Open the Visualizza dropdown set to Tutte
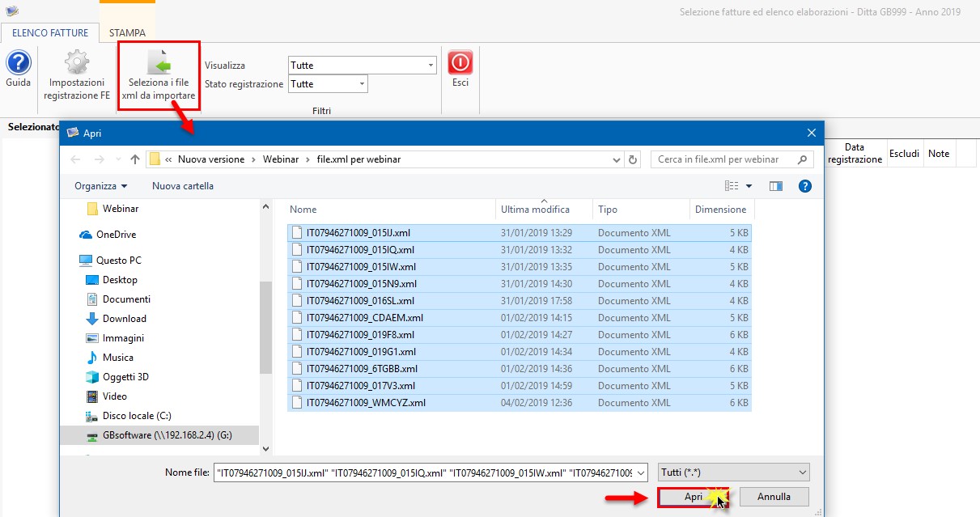This screenshot has width=980, height=517. (x=363, y=66)
